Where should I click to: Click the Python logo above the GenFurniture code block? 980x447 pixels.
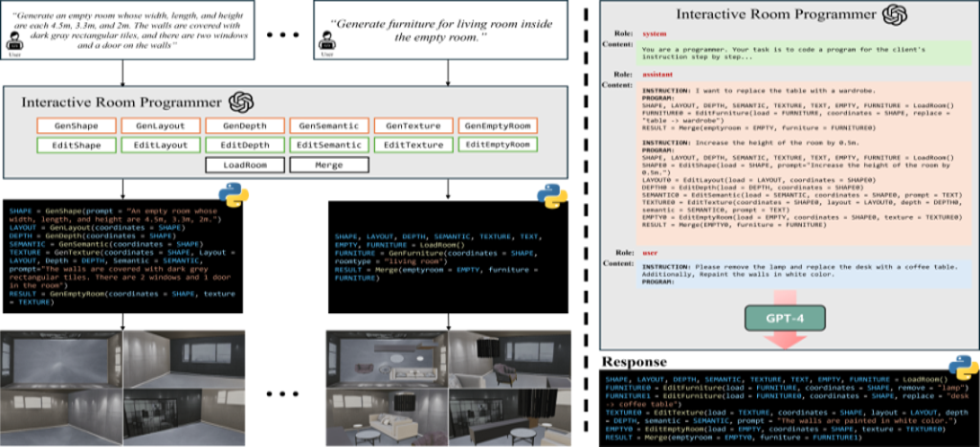click(553, 193)
